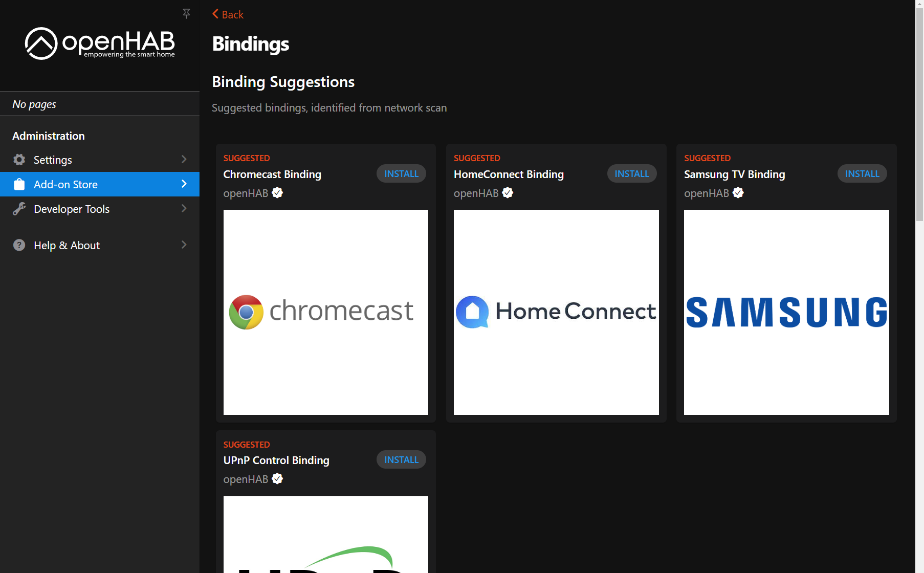
Task: Click the openHAB logo
Action: (x=100, y=43)
